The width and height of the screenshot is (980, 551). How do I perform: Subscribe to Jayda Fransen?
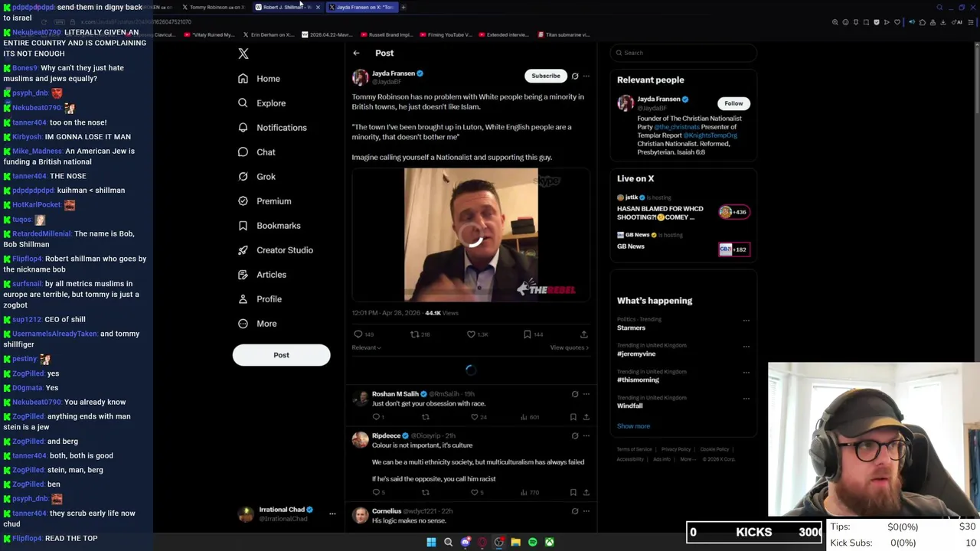tap(546, 76)
